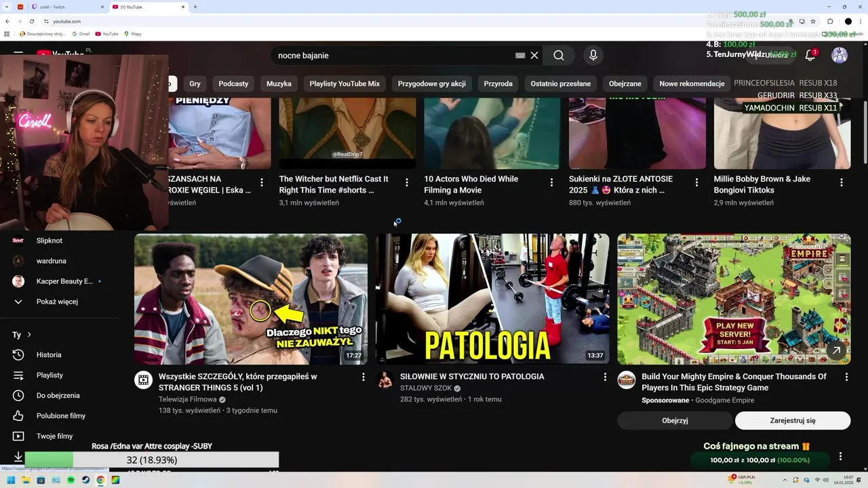The width and height of the screenshot is (868, 488).
Task: Open Chrome extensions puzzle icon
Action: coord(830,21)
